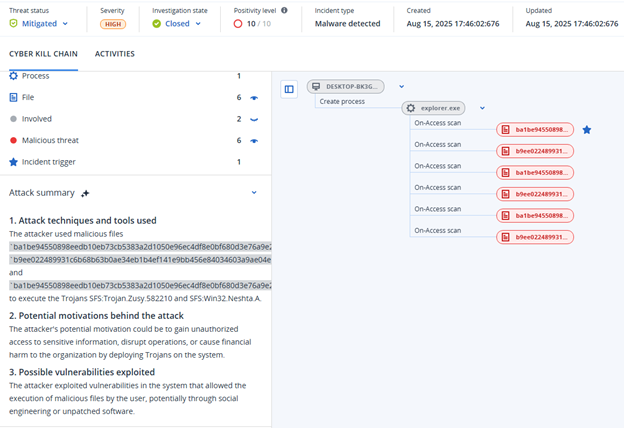Click the first ba1be94550898 malicious file node
624x428 pixels.
(536, 130)
